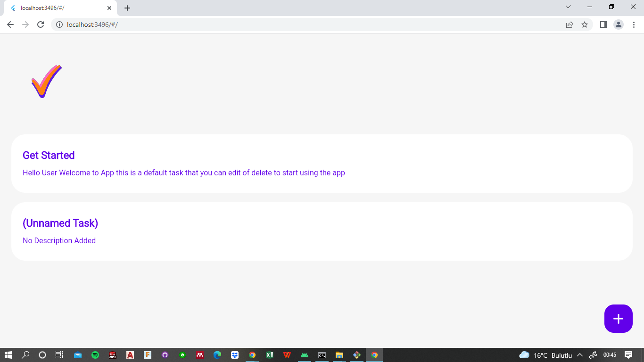Screen dimensions: 644x362
Task: Open Microsoft Edge from the taskbar
Action: [x=217, y=355]
